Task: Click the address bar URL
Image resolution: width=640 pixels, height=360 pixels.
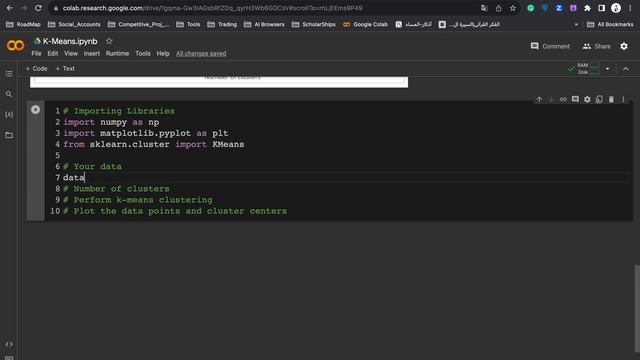Action: click(212, 8)
